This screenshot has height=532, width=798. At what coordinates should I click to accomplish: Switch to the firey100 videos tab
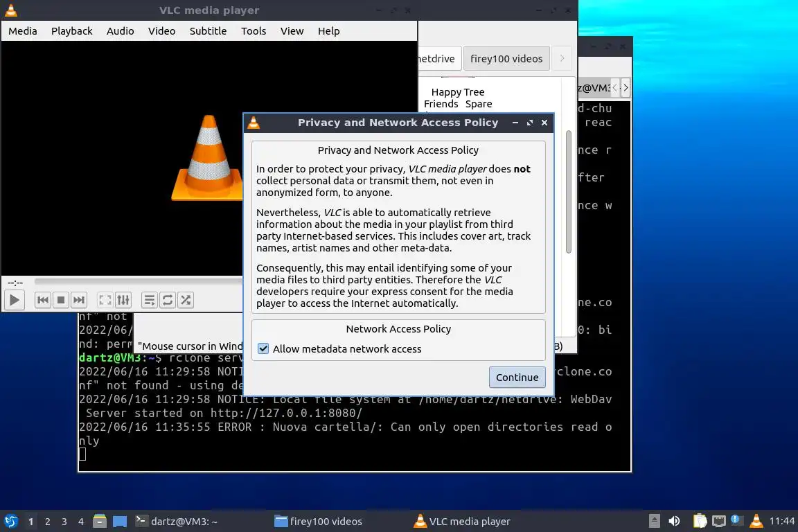pyautogui.click(x=506, y=59)
